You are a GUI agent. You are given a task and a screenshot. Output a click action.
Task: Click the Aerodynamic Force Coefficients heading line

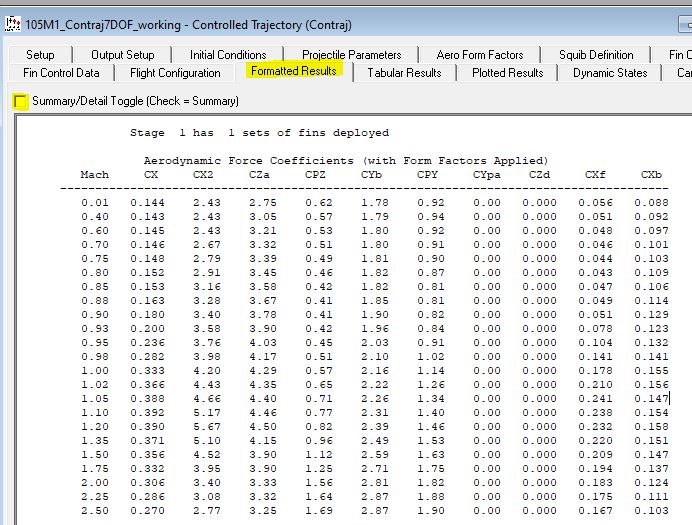click(x=345, y=160)
